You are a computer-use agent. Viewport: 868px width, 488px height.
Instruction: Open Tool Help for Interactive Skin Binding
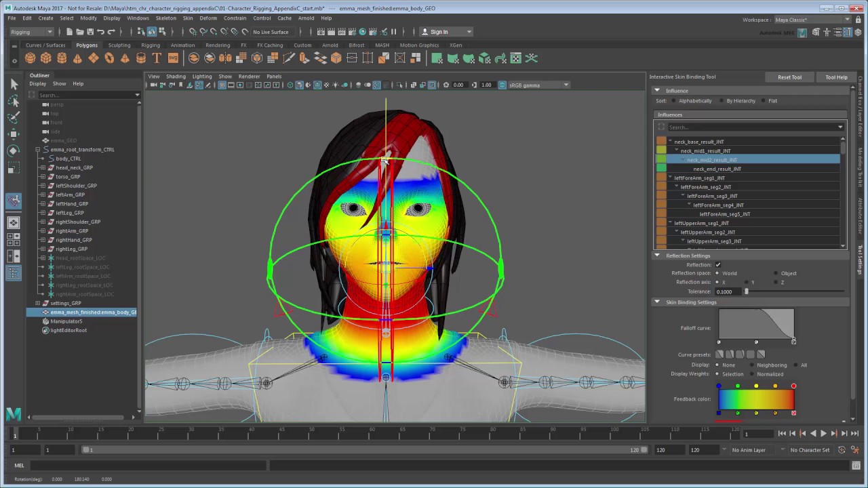836,77
